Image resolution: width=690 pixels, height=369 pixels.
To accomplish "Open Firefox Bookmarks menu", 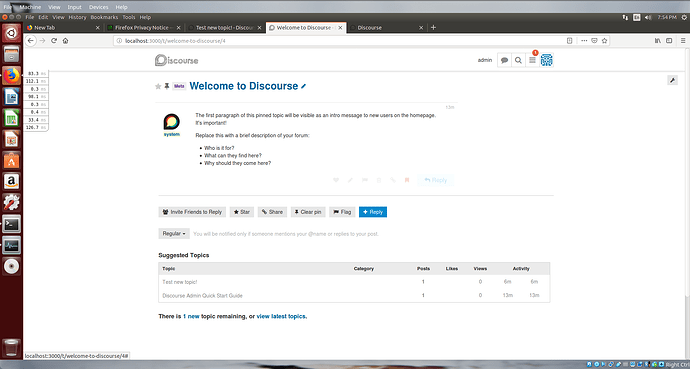I will point(104,17).
